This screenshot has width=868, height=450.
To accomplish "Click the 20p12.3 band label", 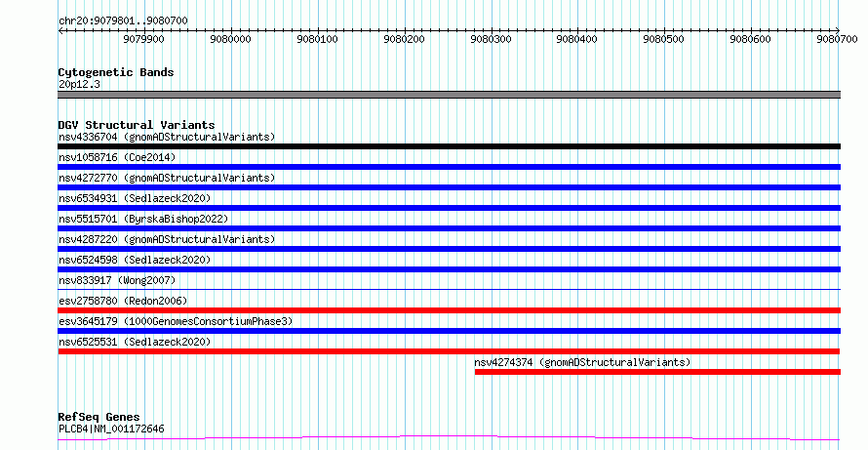I will [79, 85].
